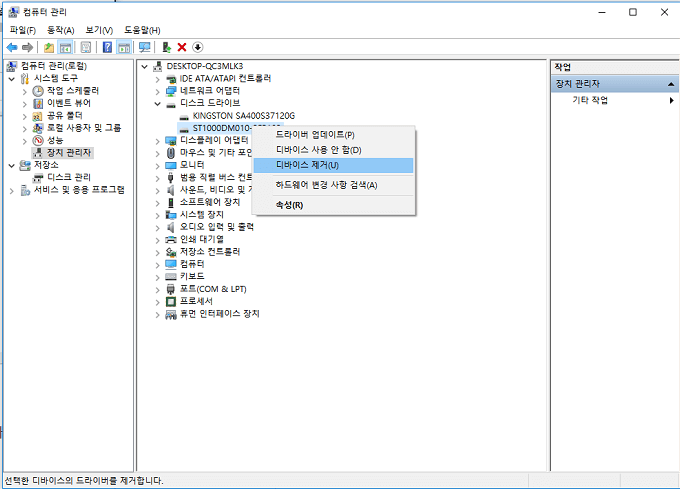Open the 동작(A) menu
This screenshot has width=680, height=489.
[x=61, y=30]
